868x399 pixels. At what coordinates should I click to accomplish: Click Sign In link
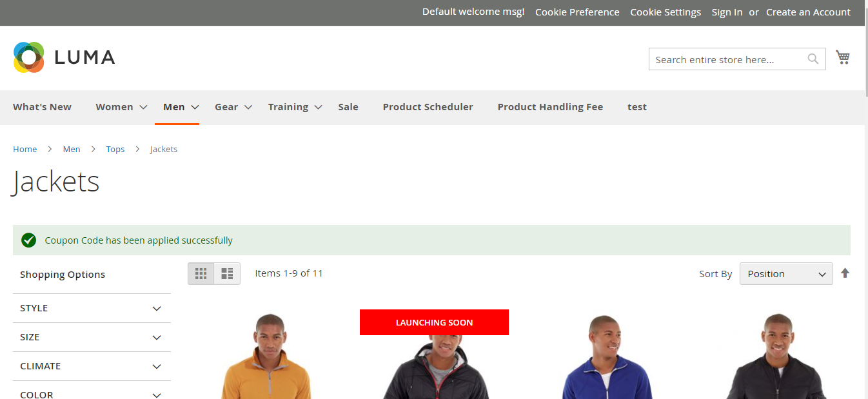point(727,12)
